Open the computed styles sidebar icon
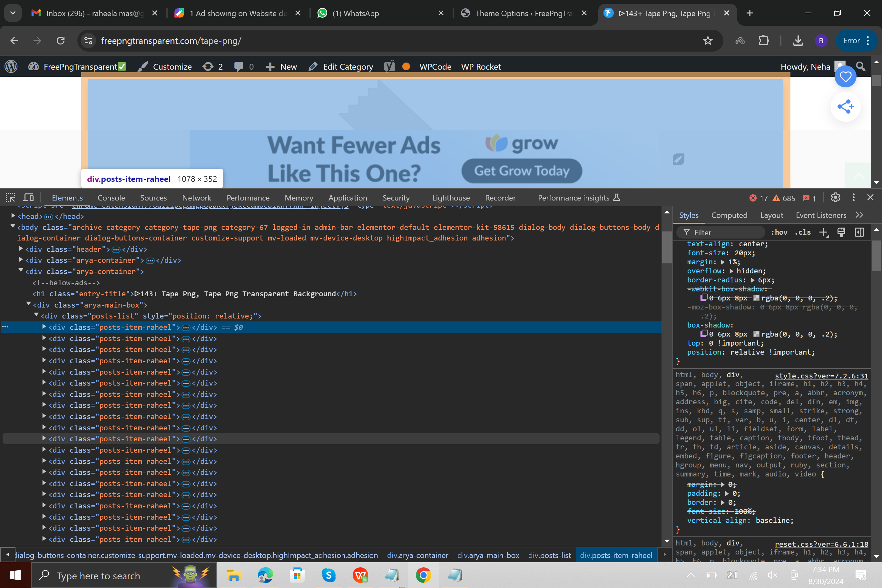 [859, 232]
